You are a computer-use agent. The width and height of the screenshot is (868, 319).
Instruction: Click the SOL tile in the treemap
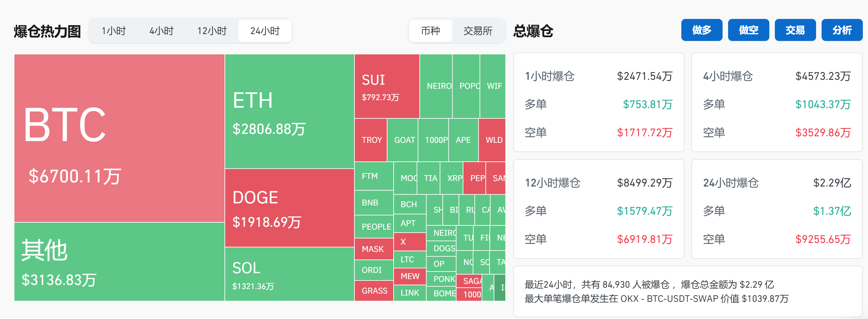coord(289,275)
